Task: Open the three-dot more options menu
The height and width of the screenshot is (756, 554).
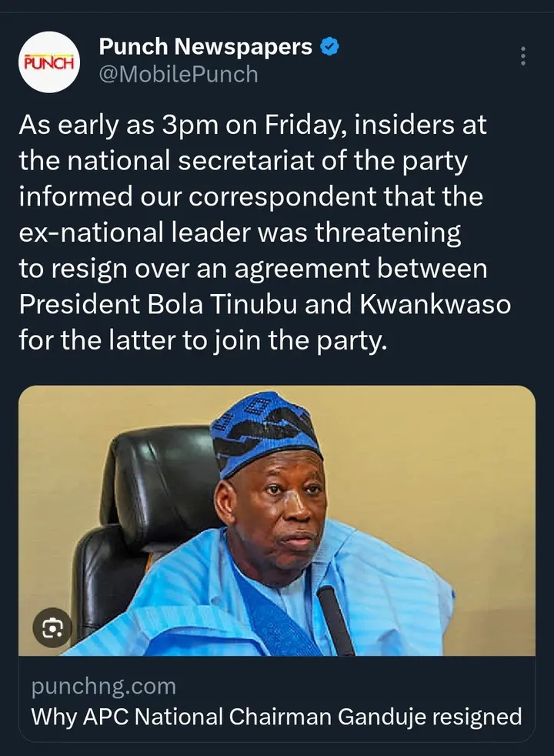Action: tap(523, 56)
